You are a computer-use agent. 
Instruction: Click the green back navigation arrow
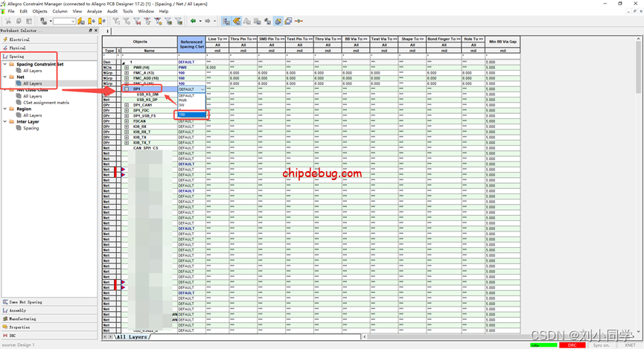194,21
